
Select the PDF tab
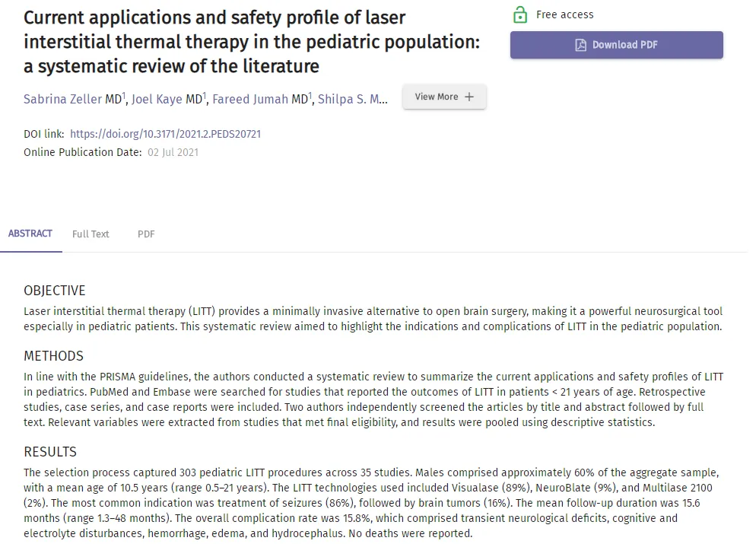[146, 234]
